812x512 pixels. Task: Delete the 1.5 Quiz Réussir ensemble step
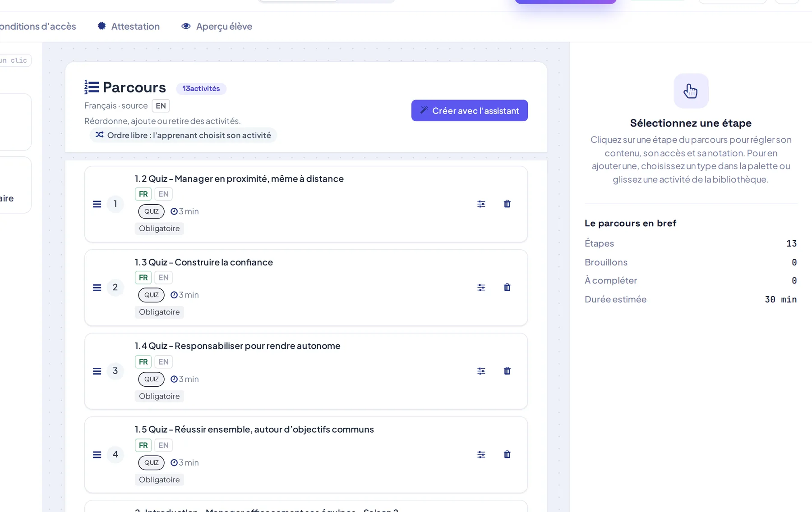pos(507,454)
